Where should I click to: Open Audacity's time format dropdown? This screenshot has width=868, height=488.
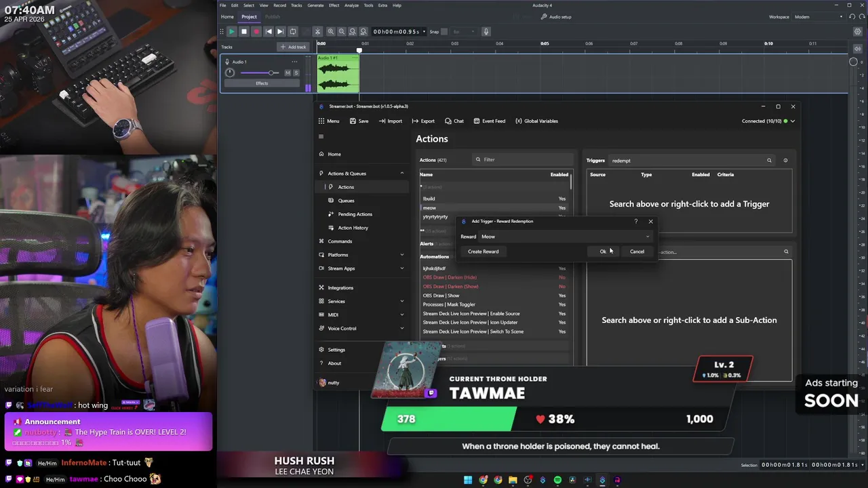coord(425,31)
